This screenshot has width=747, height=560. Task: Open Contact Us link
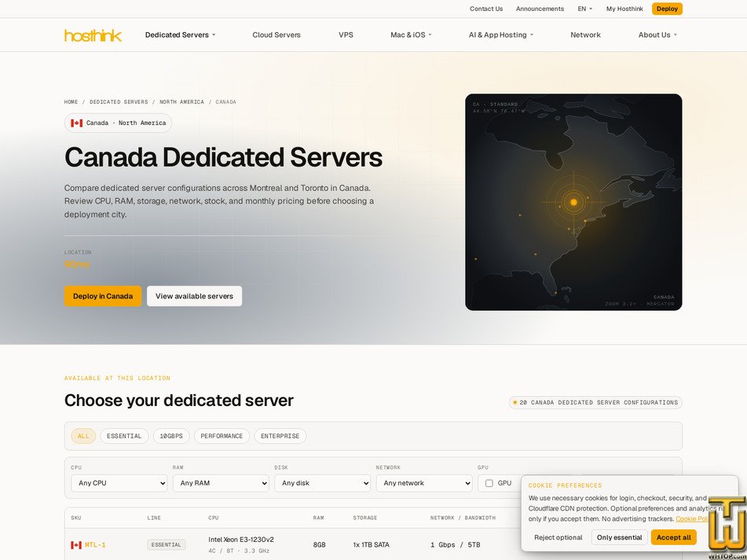(x=486, y=9)
